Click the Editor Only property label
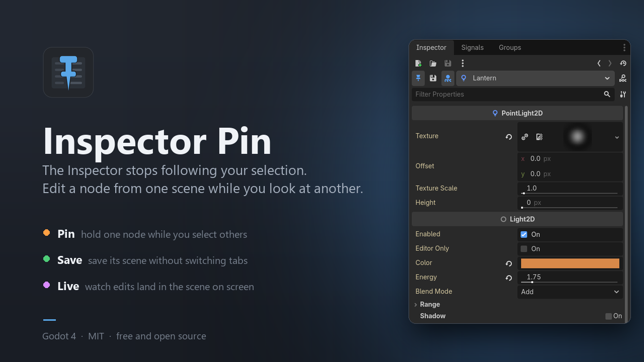This screenshot has height=362, width=644. tap(432, 248)
